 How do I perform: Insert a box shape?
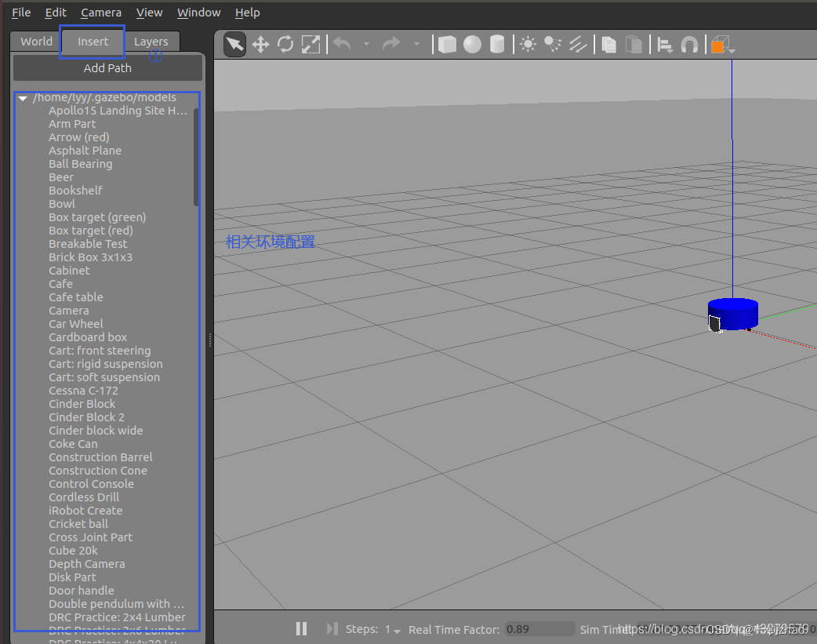point(447,45)
